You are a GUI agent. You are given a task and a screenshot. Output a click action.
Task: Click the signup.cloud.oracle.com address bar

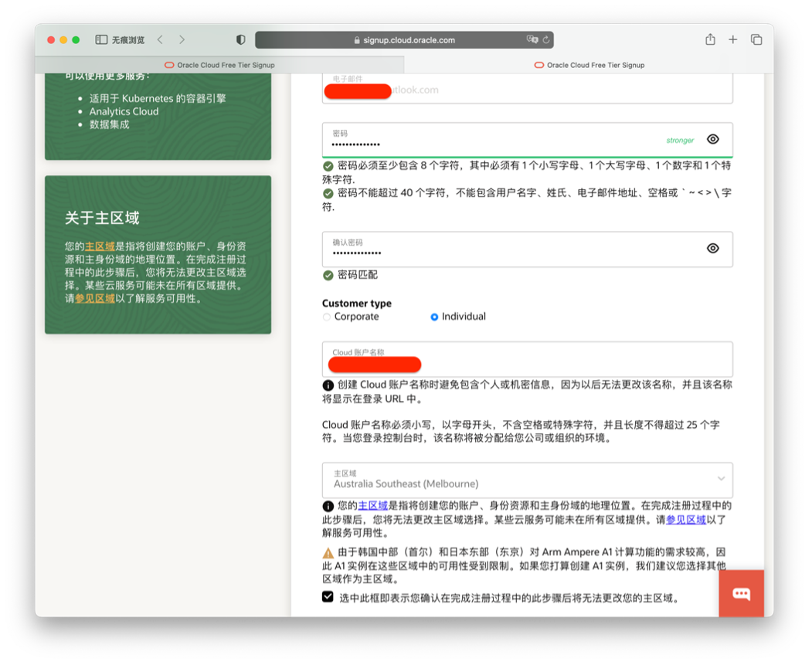(x=404, y=40)
